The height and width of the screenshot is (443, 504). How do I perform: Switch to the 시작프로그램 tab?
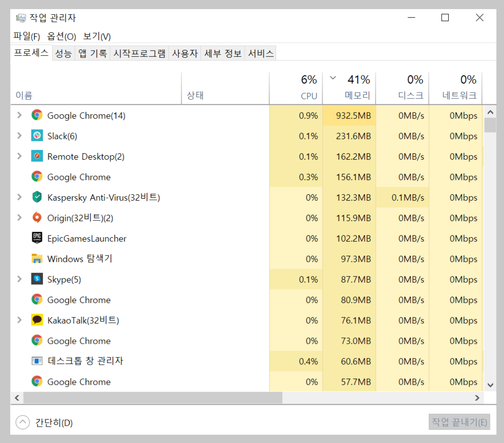coord(139,53)
